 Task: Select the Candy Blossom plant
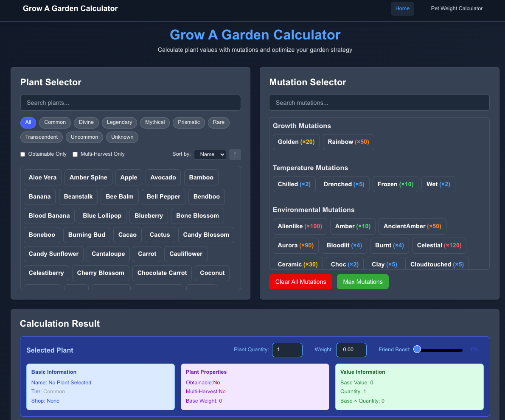pos(206,235)
